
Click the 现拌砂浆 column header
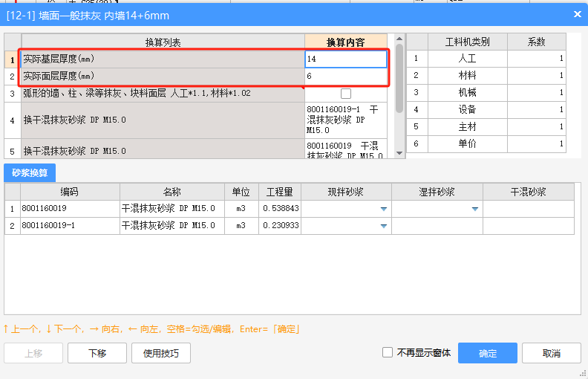[x=346, y=192]
